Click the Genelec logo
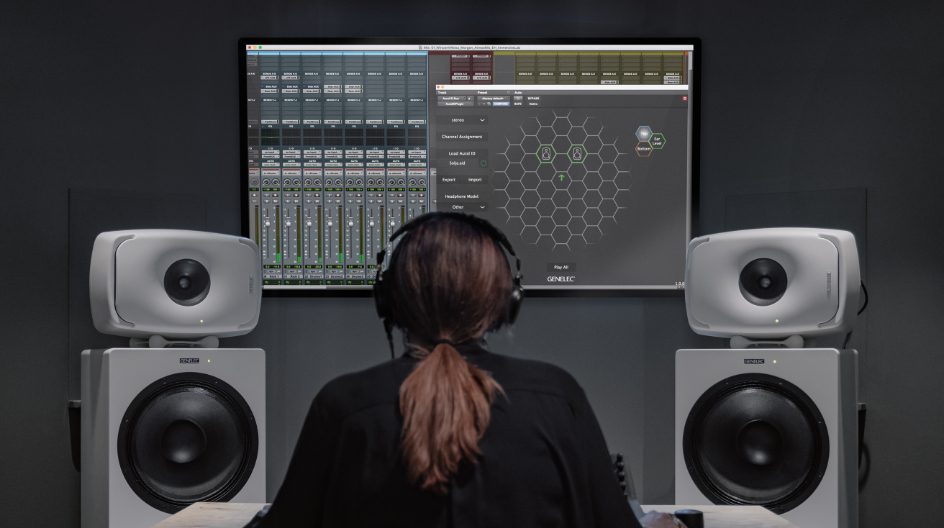Screen dimensions: 944x528 561,279
